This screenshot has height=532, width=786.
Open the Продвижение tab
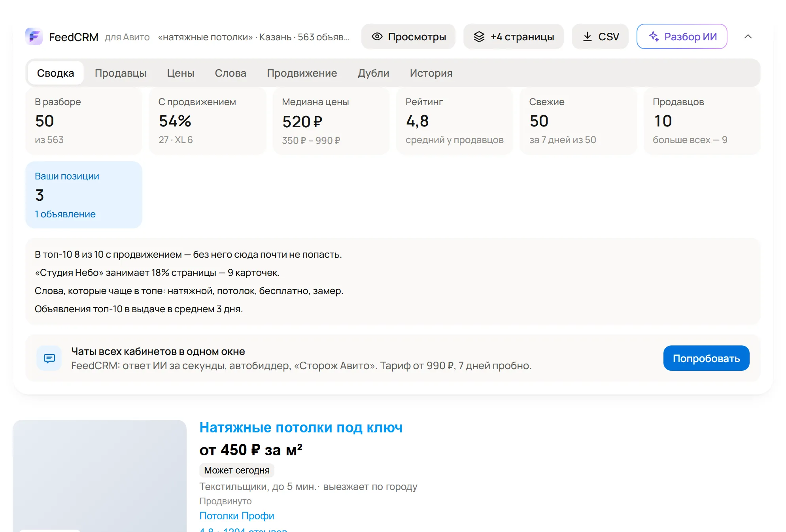pyautogui.click(x=302, y=73)
